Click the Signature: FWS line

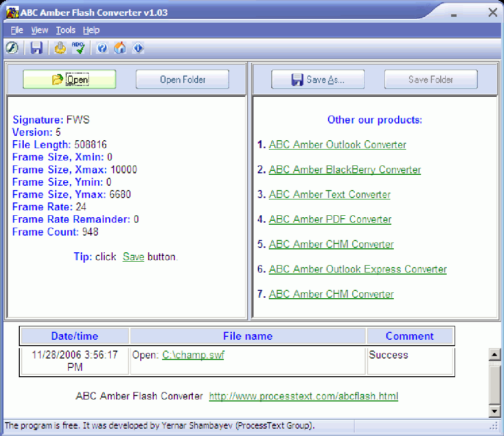tap(51, 120)
